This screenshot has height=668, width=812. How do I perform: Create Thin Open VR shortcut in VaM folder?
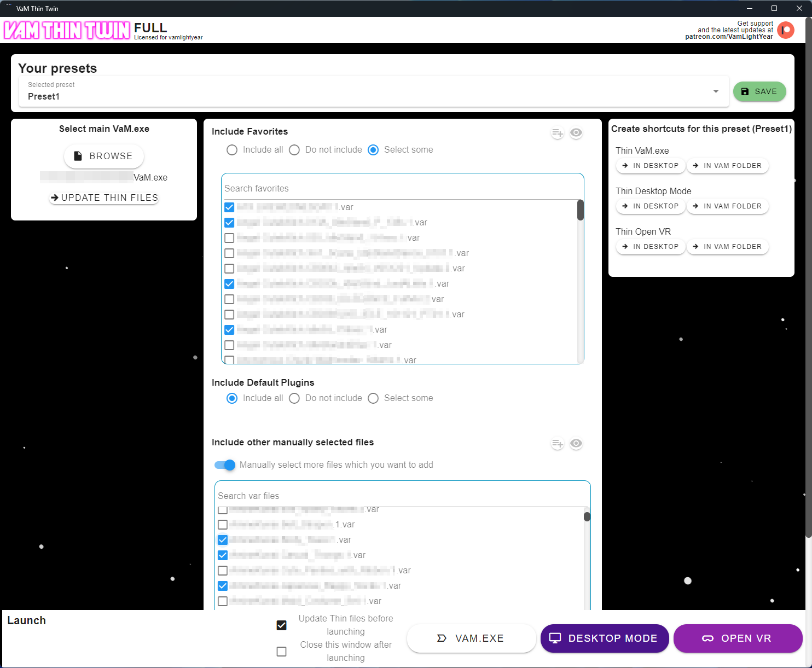click(728, 247)
